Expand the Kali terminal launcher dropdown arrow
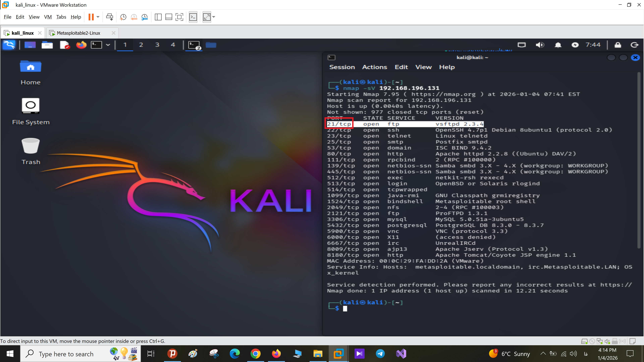The height and width of the screenshot is (362, 644). tap(108, 45)
